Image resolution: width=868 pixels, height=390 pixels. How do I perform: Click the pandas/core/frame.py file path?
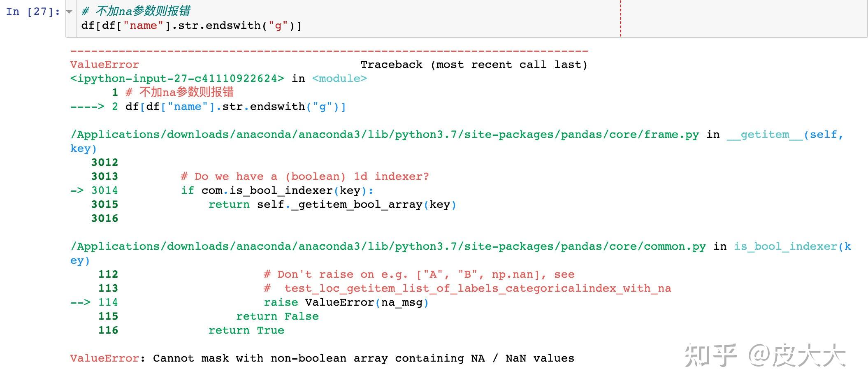click(x=385, y=135)
